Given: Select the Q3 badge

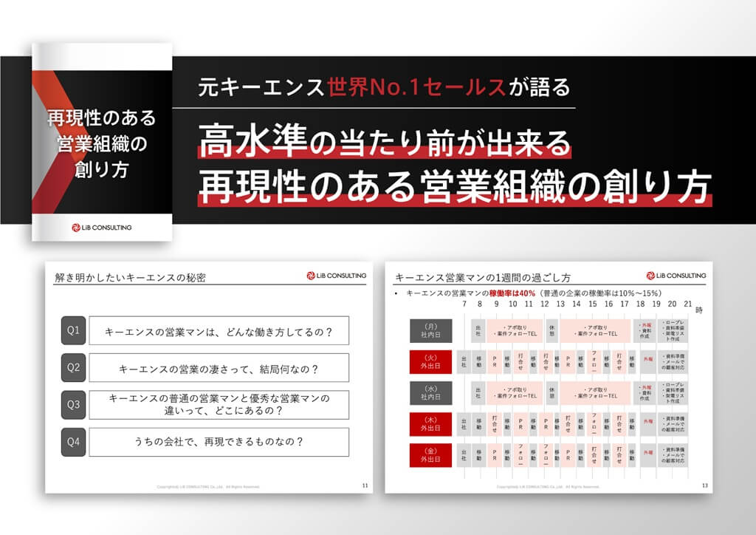Looking at the screenshot, I should click(x=73, y=405).
